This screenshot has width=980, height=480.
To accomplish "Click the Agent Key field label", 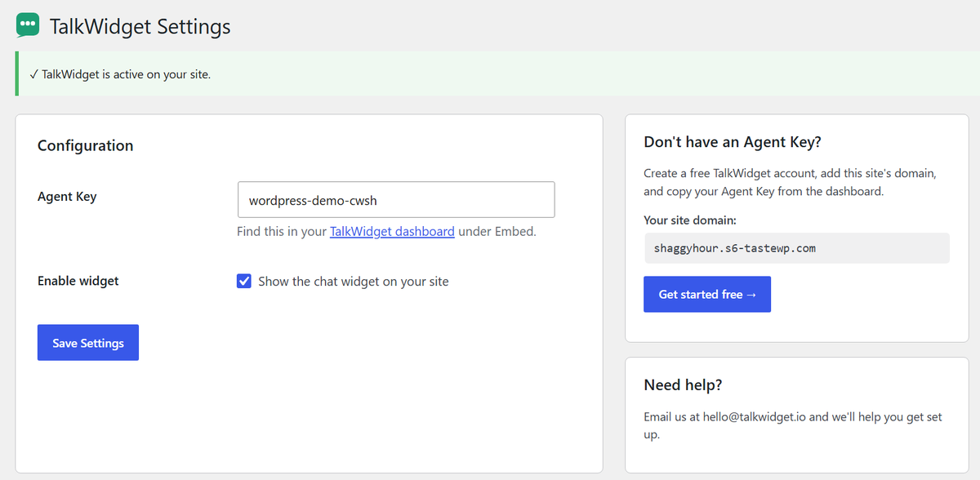I will click(x=67, y=197).
